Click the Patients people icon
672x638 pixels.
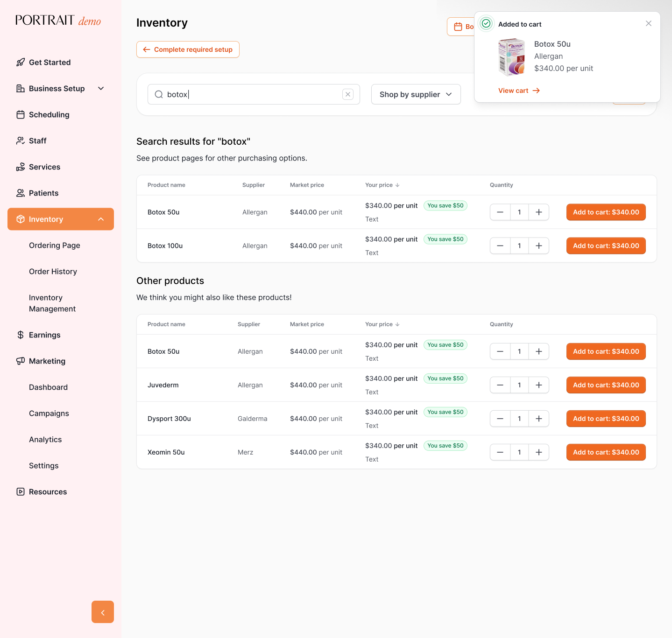[x=21, y=193]
